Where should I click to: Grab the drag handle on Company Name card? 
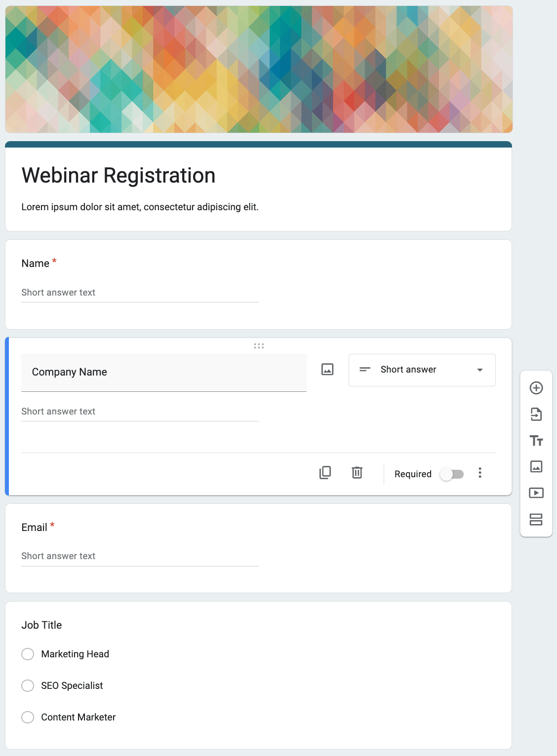(x=259, y=346)
